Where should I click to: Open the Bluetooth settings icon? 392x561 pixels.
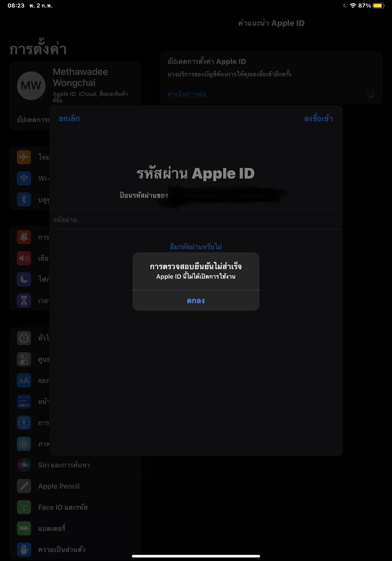[x=24, y=199]
